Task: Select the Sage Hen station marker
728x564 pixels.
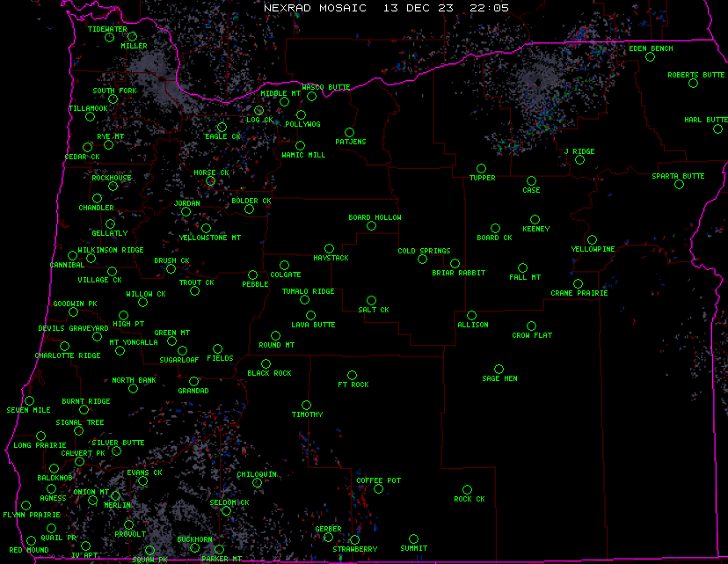Action: (499, 370)
